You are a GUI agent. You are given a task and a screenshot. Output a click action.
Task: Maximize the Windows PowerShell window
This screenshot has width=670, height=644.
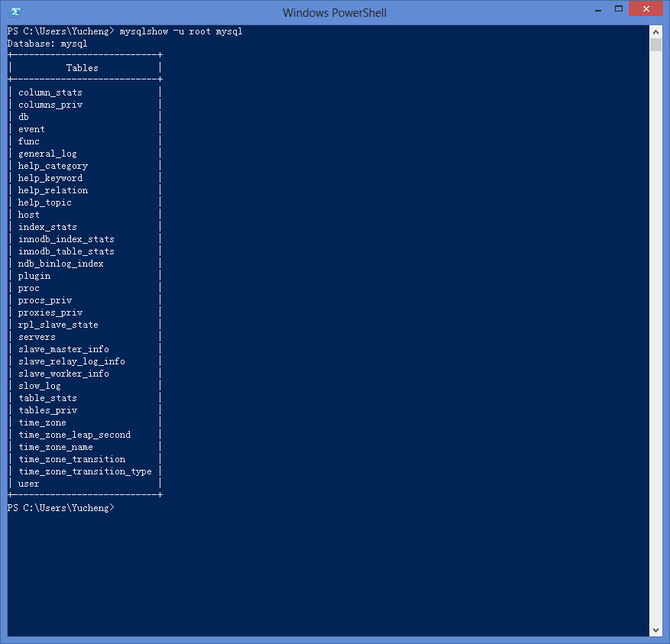pos(619,9)
